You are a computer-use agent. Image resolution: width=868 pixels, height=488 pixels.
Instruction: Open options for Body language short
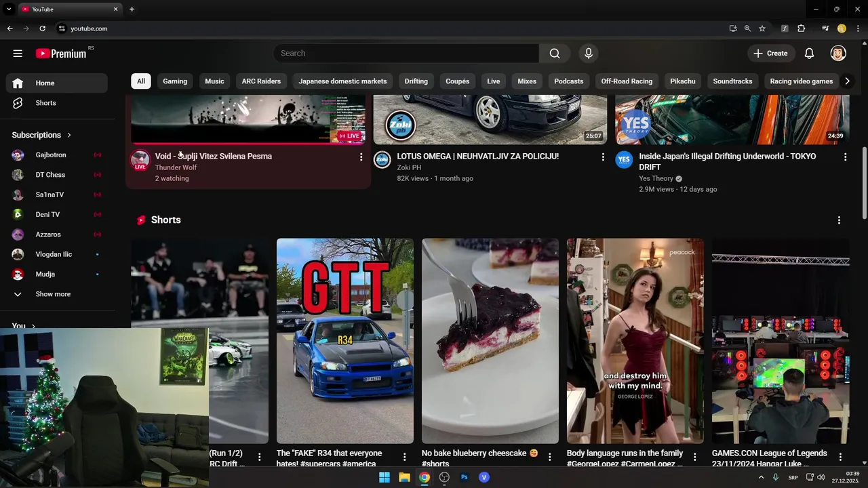click(695, 457)
